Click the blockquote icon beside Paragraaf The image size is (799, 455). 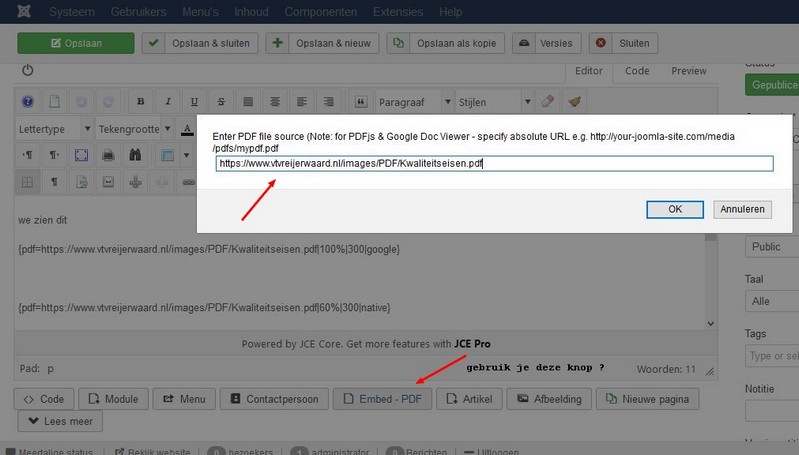coord(359,102)
